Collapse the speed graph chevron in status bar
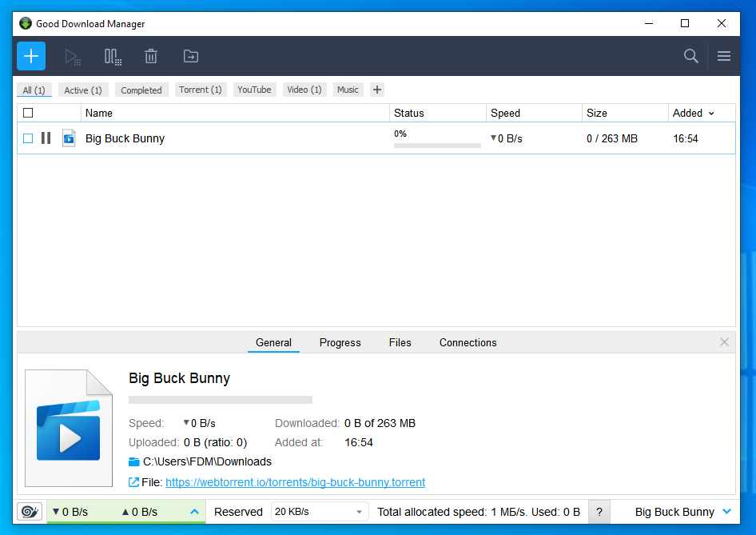This screenshot has width=756, height=535. point(194,512)
